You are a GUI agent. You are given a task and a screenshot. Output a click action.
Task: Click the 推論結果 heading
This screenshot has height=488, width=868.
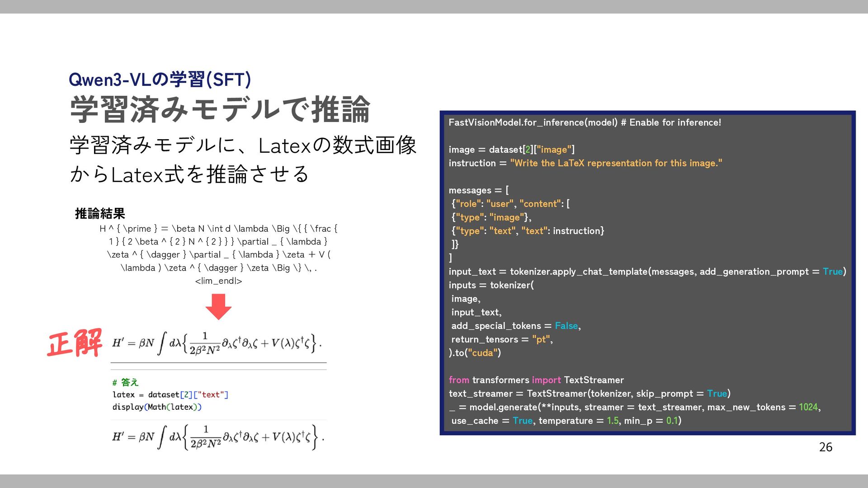pyautogui.click(x=100, y=213)
